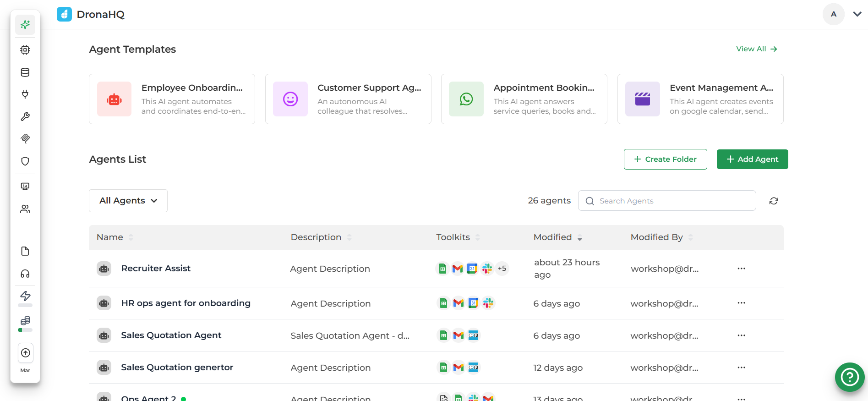Screen dimensions: 868x401
Task: Click the refresh agents list icon
Action: [x=774, y=201]
